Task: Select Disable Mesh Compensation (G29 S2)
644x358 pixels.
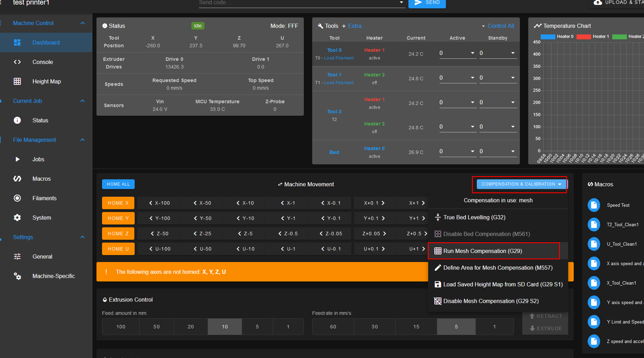Action: pos(498,301)
